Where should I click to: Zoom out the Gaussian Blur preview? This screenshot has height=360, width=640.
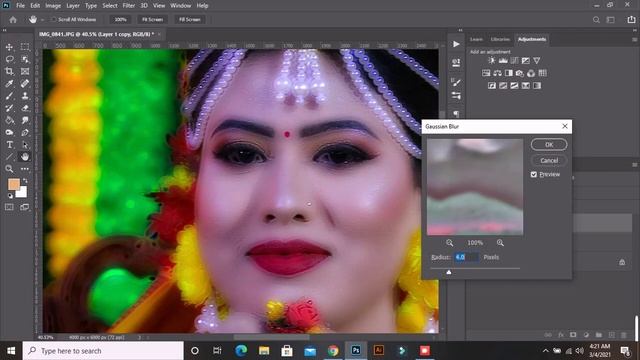coord(449,243)
